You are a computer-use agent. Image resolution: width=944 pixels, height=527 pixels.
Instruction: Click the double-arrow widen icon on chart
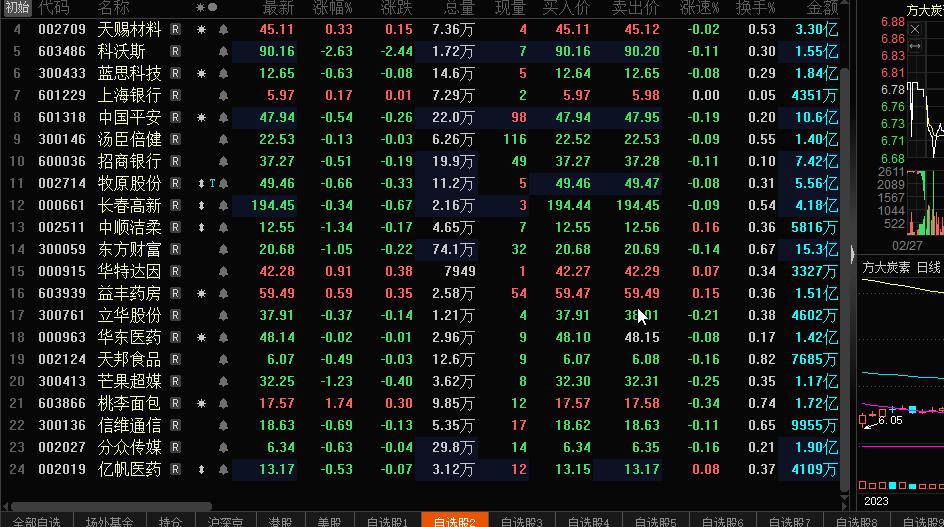pyautogui.click(x=914, y=46)
